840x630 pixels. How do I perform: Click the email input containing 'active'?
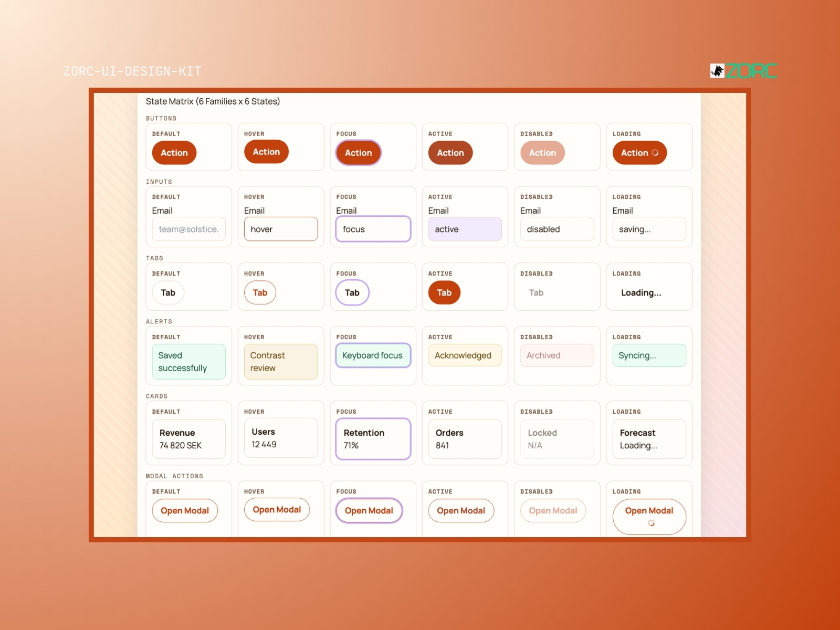(465, 229)
